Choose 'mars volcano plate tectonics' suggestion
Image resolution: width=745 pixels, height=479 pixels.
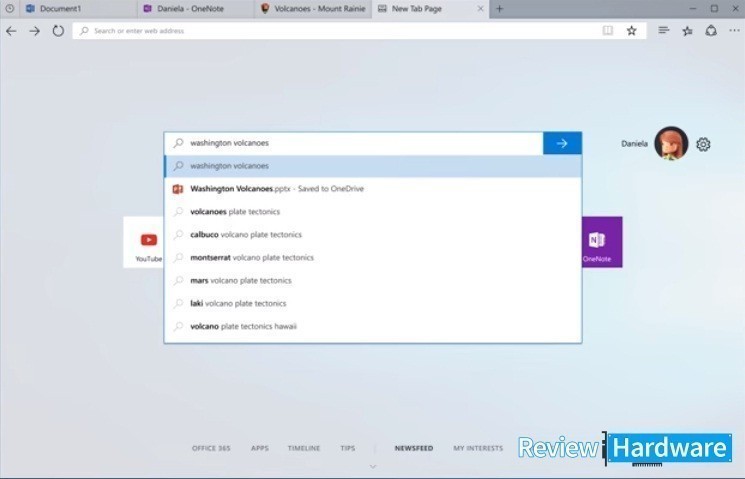tap(240, 281)
